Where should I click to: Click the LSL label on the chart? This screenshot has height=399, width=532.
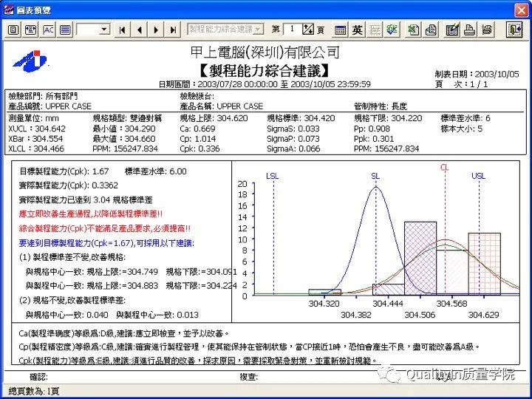(x=272, y=176)
